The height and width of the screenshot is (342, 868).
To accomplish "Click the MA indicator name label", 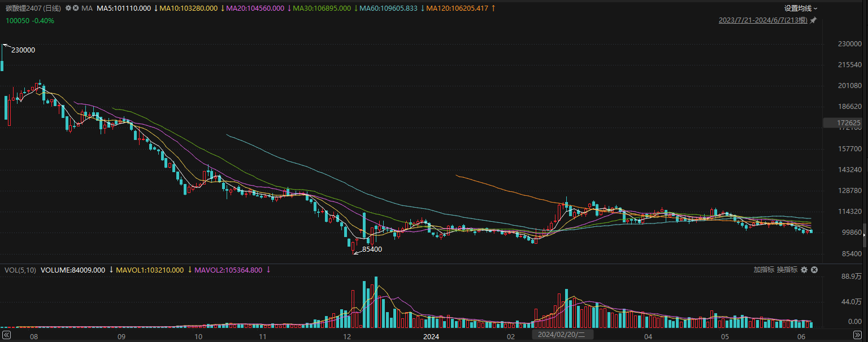I will [87, 8].
